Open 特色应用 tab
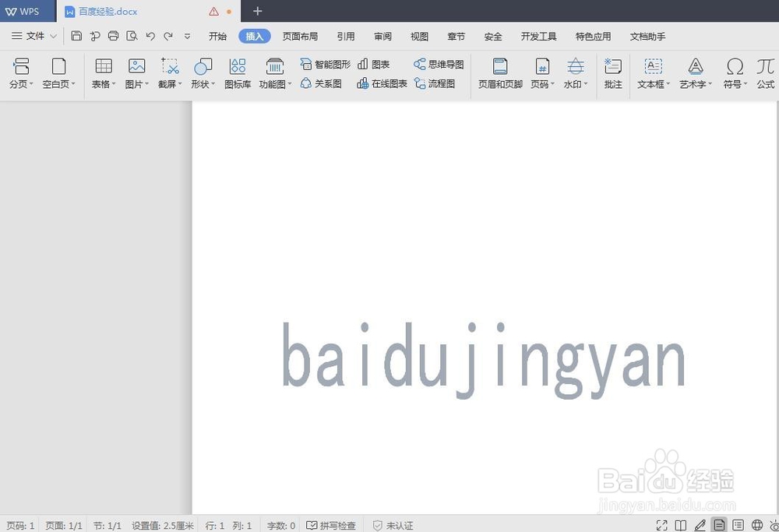Screen dimensions: 779x532 [593, 37]
